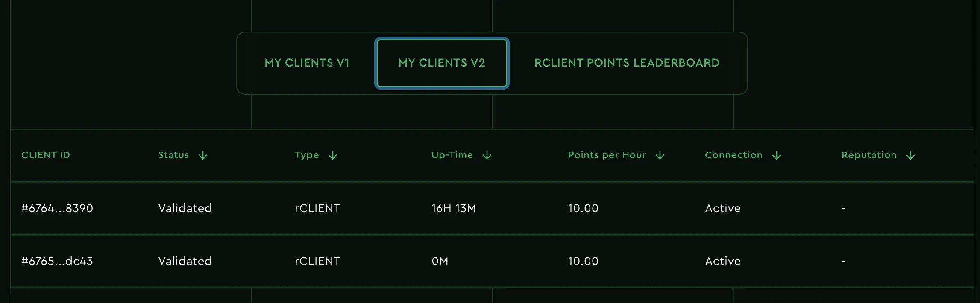Sort clients by Type using the arrow
The height and width of the screenshot is (303, 980).
(333, 155)
